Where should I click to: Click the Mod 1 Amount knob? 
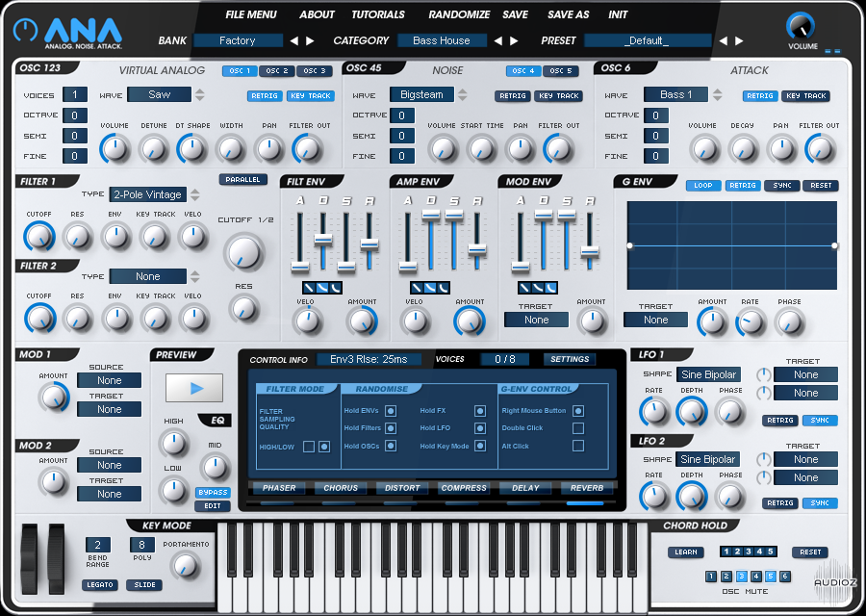pos(54,397)
